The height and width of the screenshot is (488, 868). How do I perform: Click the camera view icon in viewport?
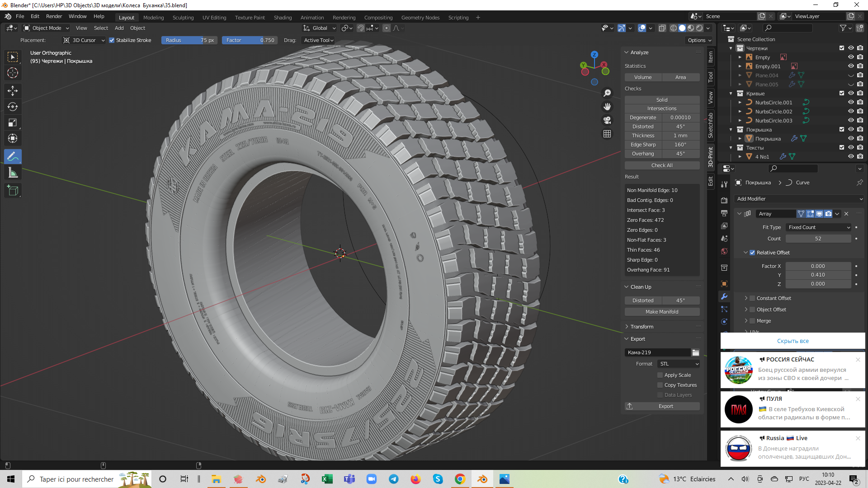click(607, 120)
